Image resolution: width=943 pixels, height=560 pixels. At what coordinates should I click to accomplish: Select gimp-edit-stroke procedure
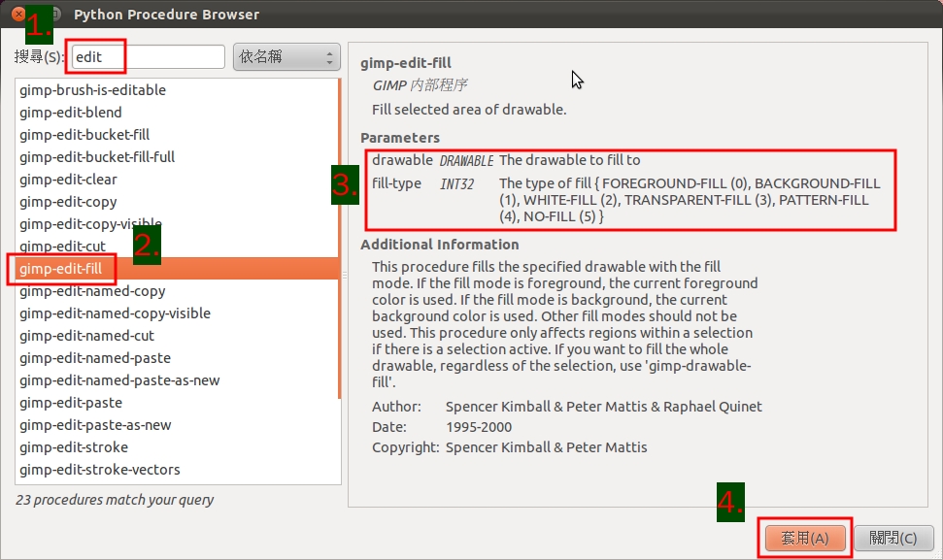177,447
